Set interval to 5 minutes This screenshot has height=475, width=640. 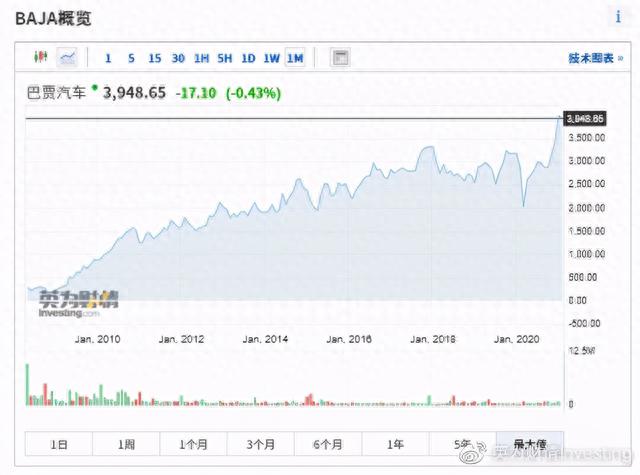pyautogui.click(x=131, y=58)
